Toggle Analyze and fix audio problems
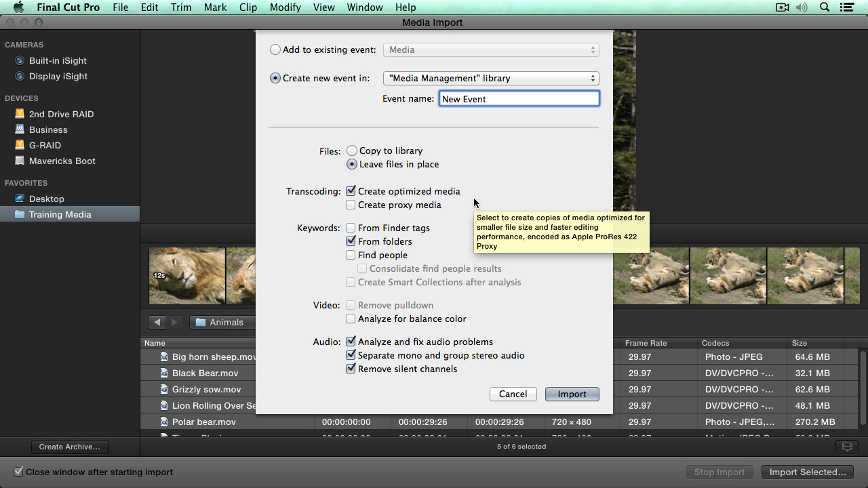Viewport: 868px width, 488px height. 351,342
